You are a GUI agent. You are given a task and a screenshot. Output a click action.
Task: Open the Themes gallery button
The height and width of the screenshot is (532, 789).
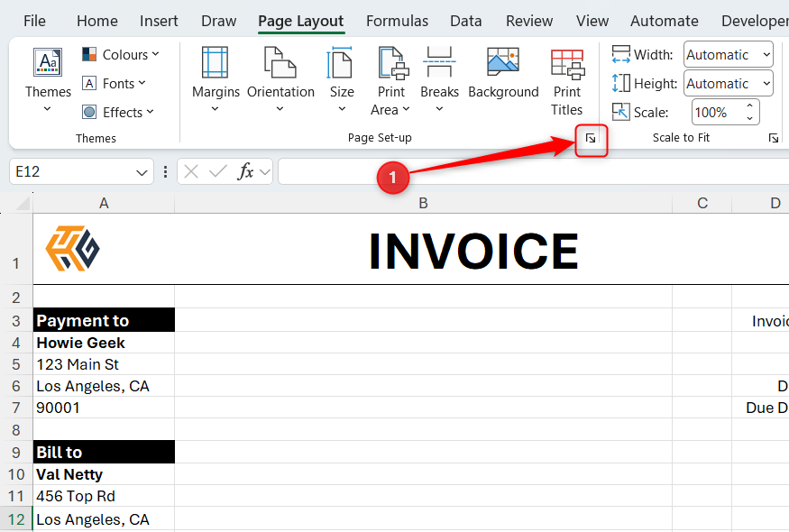[x=48, y=78]
